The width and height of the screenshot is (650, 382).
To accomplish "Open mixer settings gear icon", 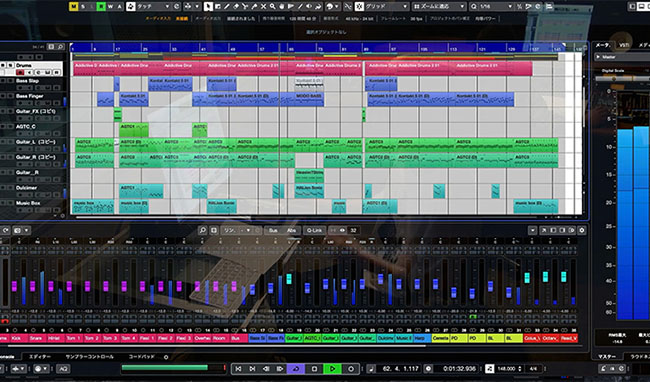I will [x=582, y=230].
